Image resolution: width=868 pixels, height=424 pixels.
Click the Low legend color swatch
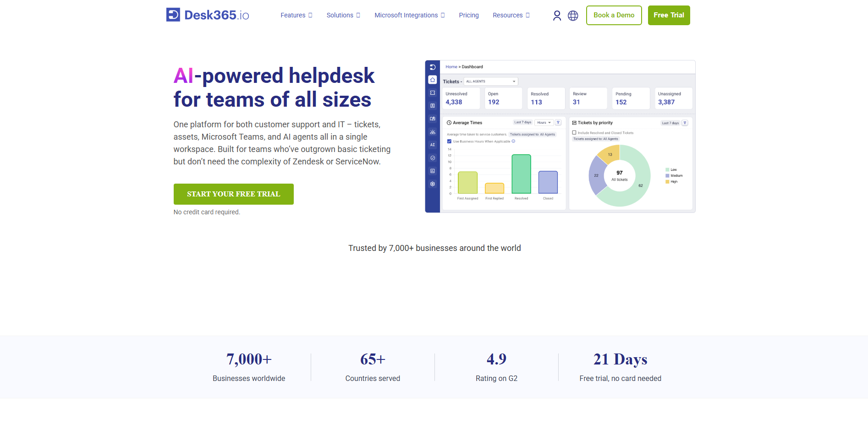click(667, 170)
